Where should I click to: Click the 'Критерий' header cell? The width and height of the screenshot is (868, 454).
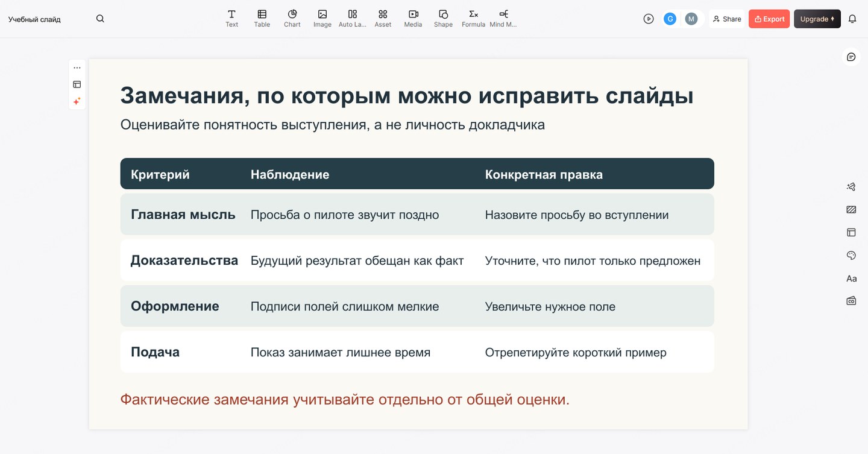[160, 174]
